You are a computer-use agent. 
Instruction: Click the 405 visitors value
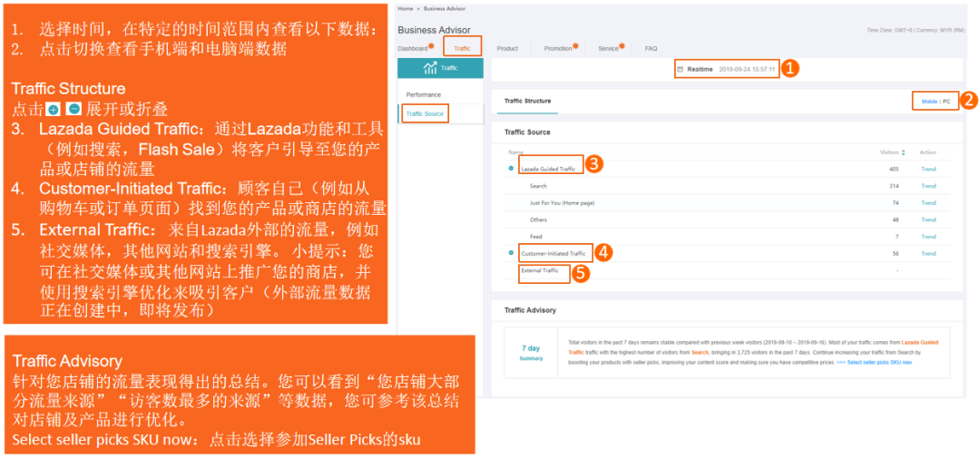893,170
